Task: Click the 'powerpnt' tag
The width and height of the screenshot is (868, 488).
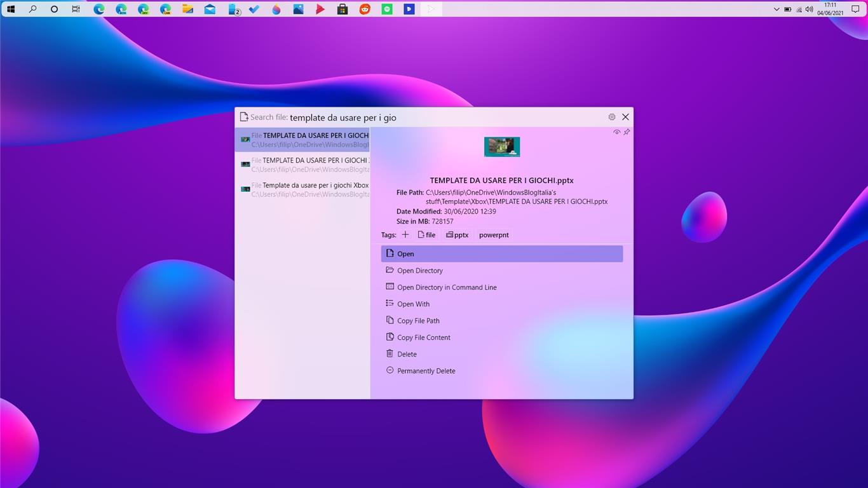Action: (x=494, y=235)
